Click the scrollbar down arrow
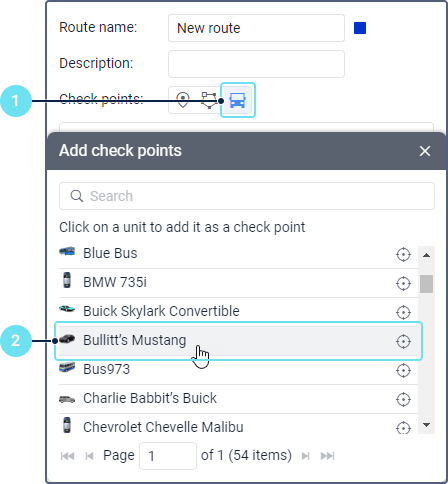The height and width of the screenshot is (484, 448). 426,425
